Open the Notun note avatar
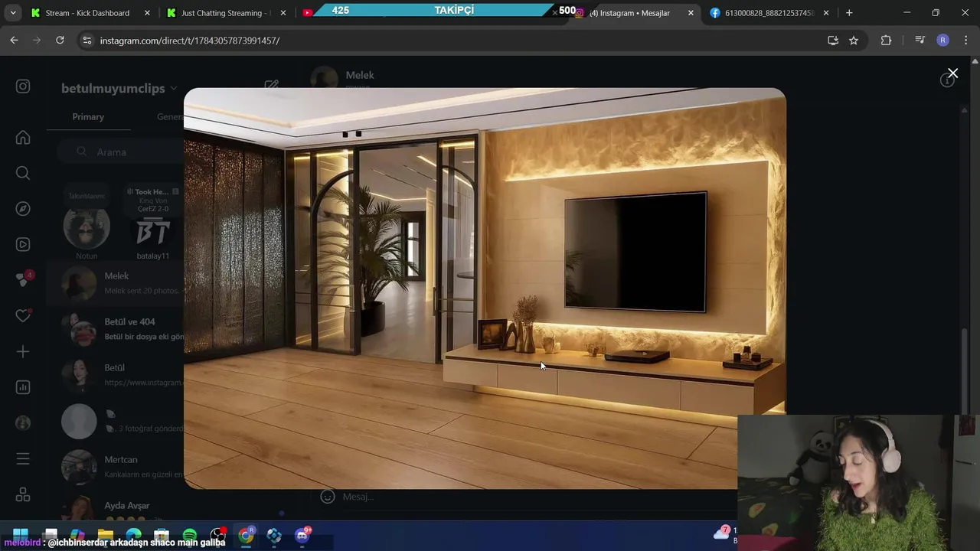This screenshot has width=980, height=551. [87, 228]
